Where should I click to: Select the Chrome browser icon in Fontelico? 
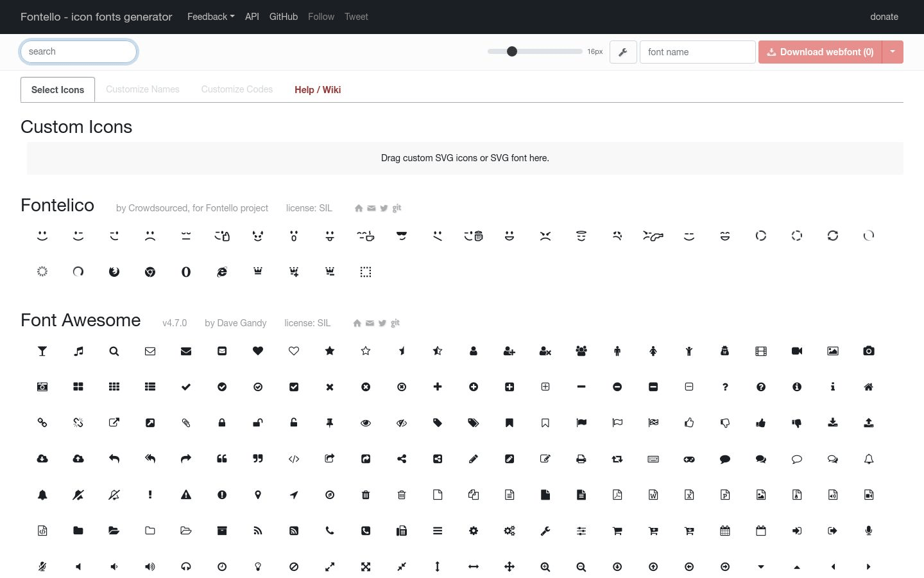[x=150, y=272]
